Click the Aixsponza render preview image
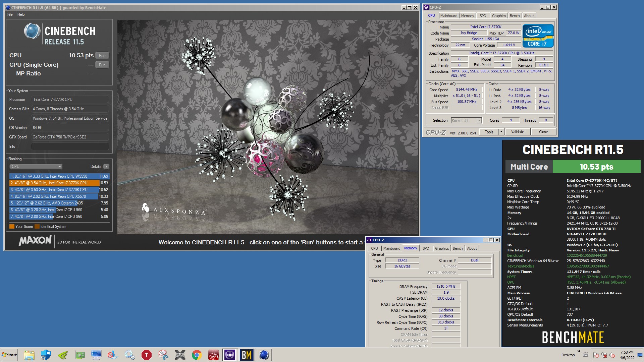 268,127
